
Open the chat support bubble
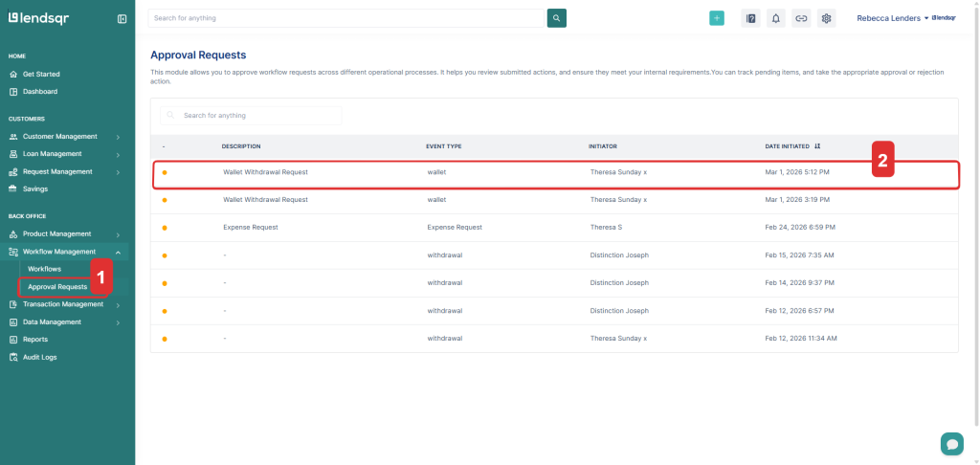click(951, 443)
